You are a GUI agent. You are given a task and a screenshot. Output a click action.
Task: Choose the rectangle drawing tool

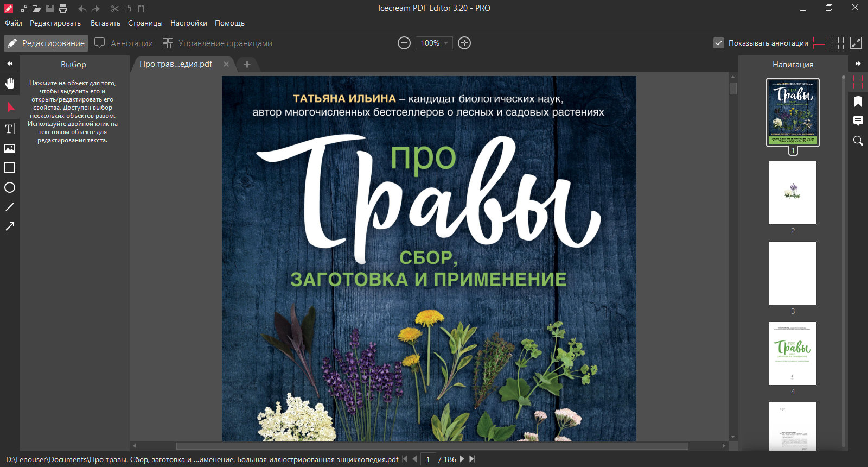[10, 168]
